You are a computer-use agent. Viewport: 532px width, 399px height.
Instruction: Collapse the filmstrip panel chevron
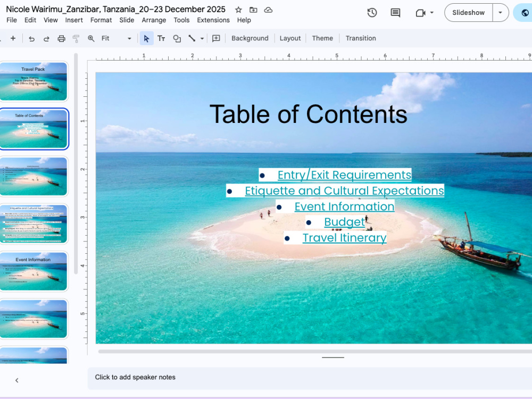coord(17,380)
